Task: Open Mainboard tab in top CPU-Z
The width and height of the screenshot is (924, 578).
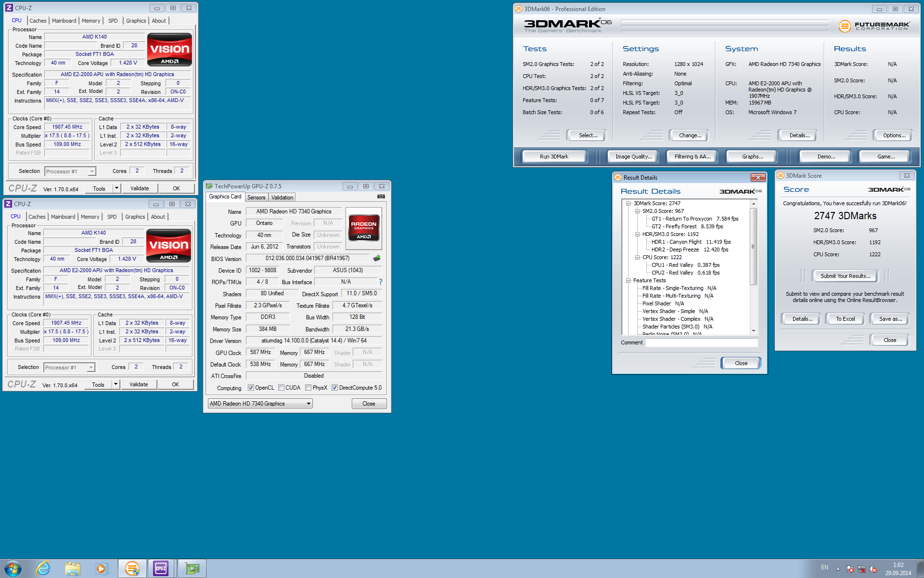Action: [x=64, y=21]
